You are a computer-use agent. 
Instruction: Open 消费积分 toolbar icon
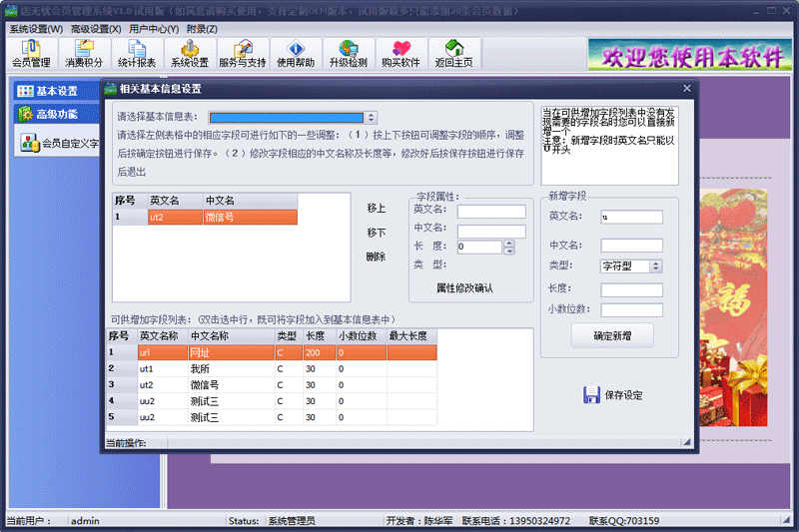coord(84,54)
